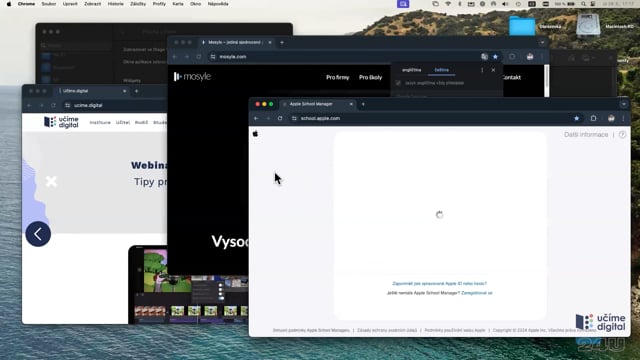Image resolution: width=640 pixels, height=360 pixels.
Task: Click the učíme digital logo on website
Action: coord(61,122)
